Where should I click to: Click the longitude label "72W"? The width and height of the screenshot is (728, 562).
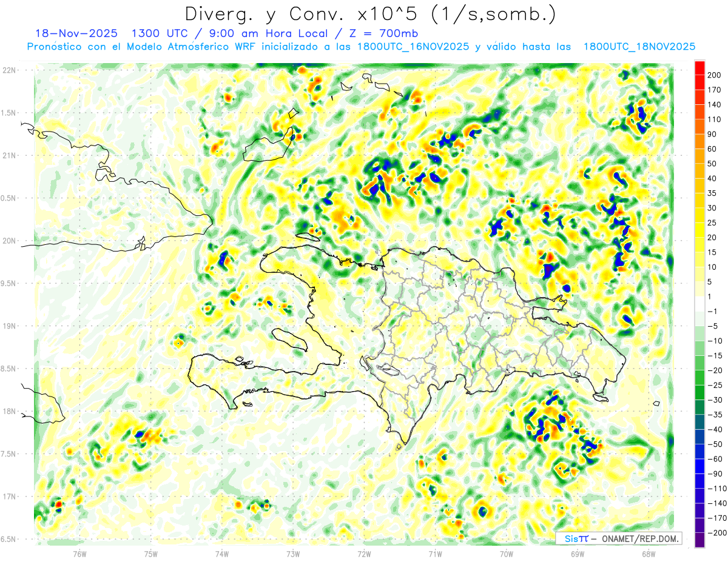coord(364,554)
